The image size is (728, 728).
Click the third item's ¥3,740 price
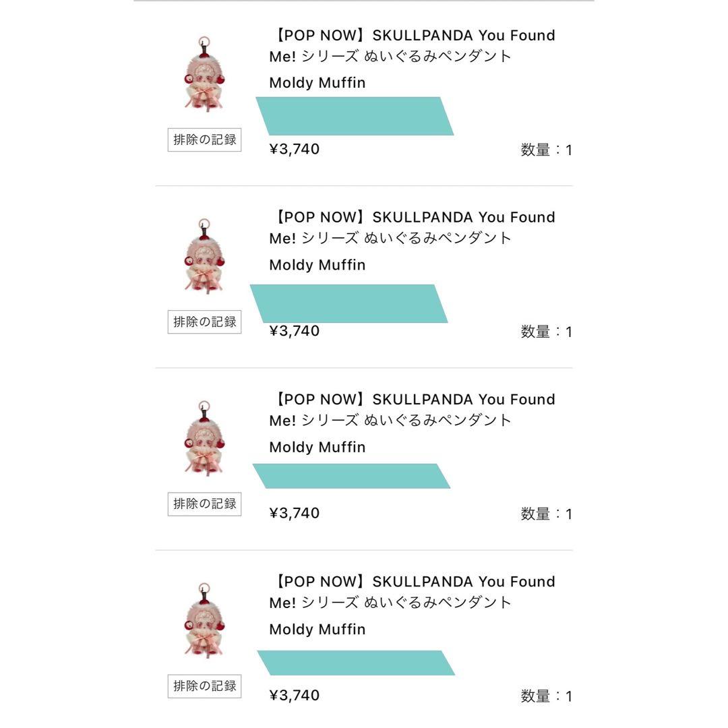(x=295, y=513)
